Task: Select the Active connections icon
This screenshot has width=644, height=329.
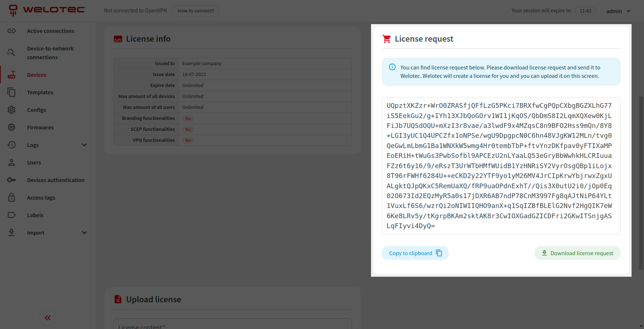Action: click(x=11, y=31)
